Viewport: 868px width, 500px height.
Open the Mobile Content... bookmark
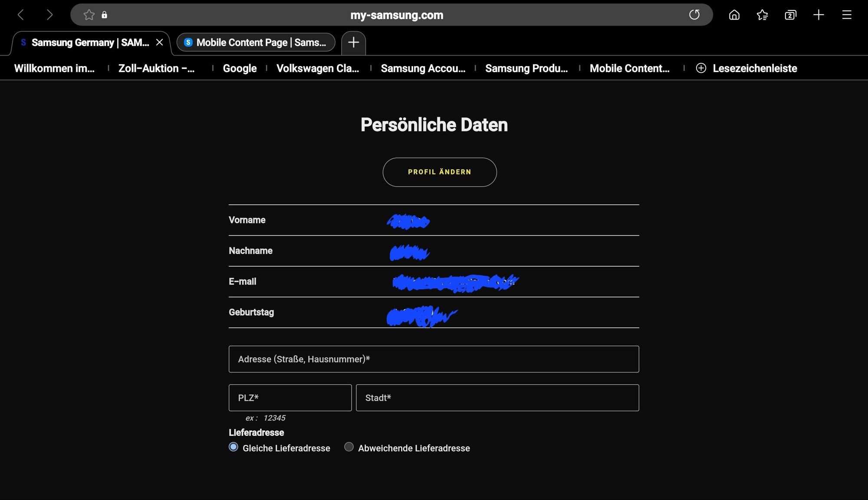pyautogui.click(x=629, y=69)
